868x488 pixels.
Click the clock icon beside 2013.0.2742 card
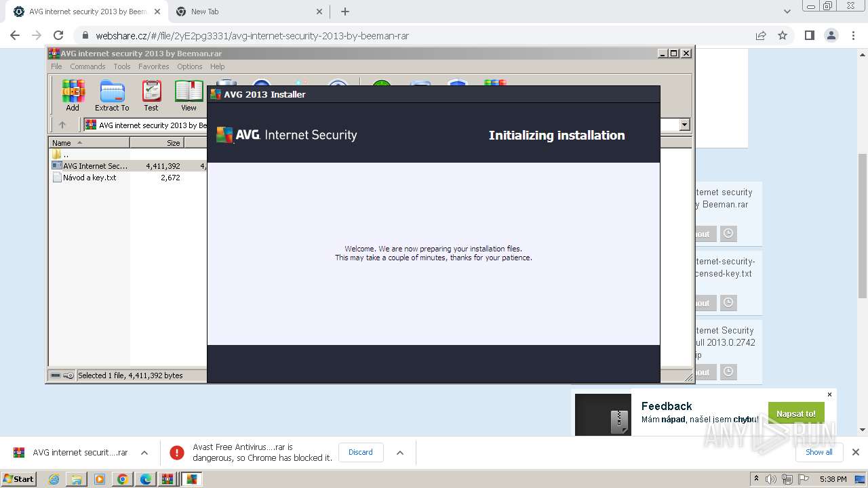click(x=728, y=371)
